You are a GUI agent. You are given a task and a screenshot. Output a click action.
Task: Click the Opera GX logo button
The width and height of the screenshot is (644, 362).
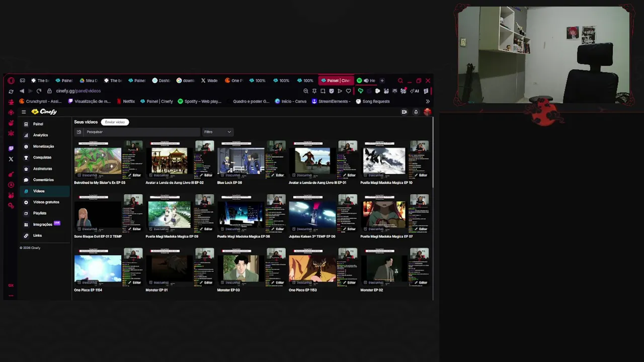point(11,80)
